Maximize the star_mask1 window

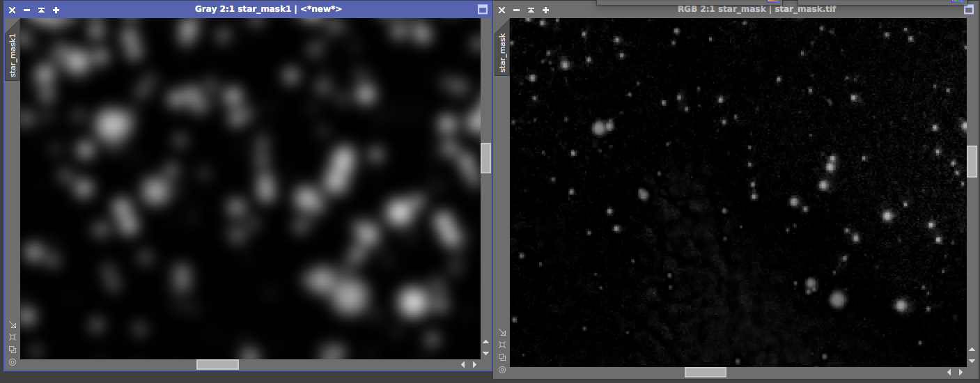(483, 10)
